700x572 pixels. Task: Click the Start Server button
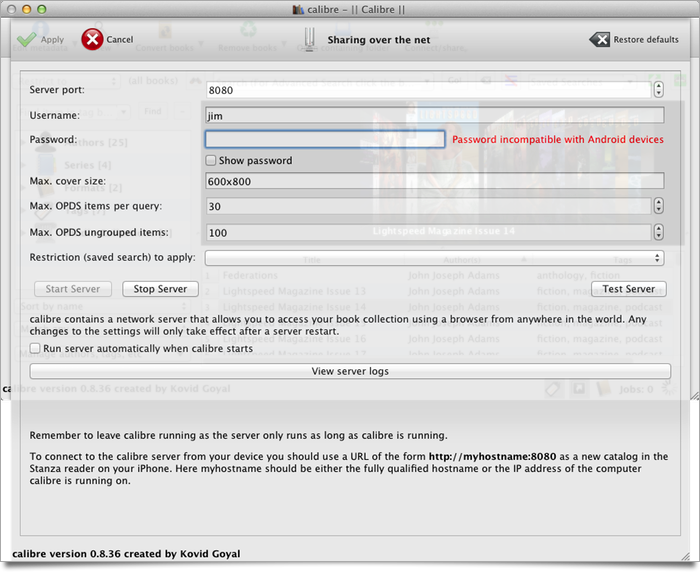(x=73, y=289)
